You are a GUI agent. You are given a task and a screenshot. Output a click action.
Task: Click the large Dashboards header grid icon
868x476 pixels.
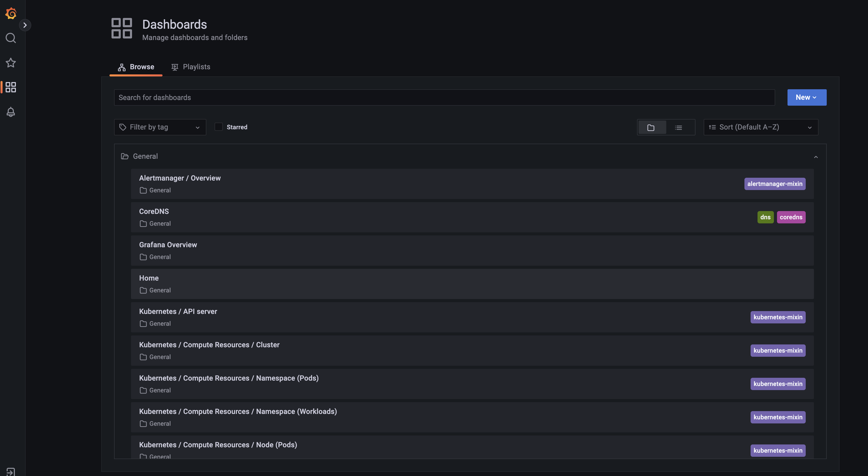(122, 28)
